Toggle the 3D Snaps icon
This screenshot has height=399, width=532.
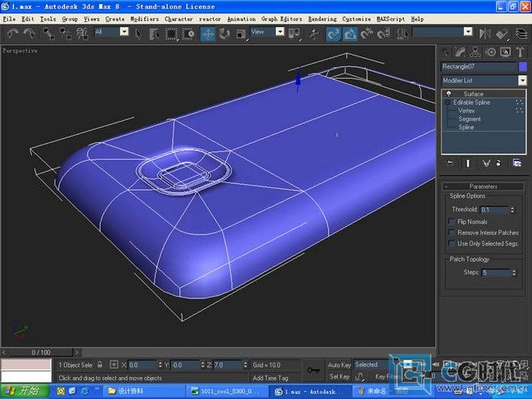click(x=333, y=34)
